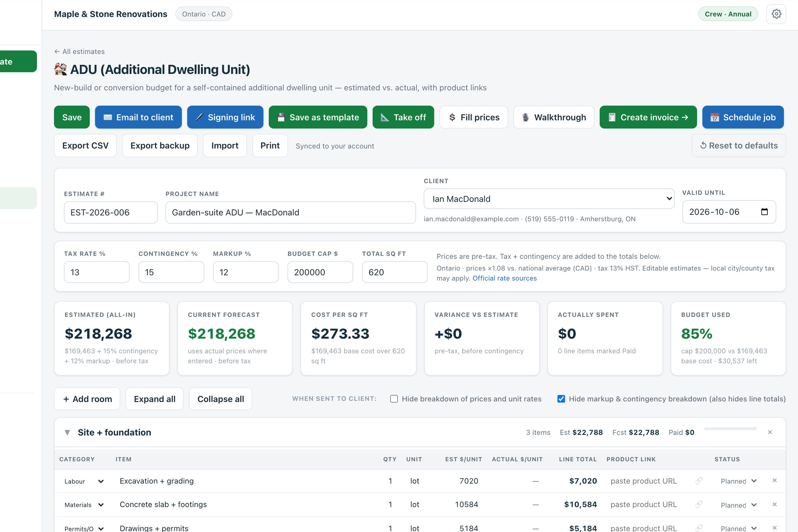Screen dimensions: 798x532
Task: Click Reset to defaults
Action: coord(739,146)
